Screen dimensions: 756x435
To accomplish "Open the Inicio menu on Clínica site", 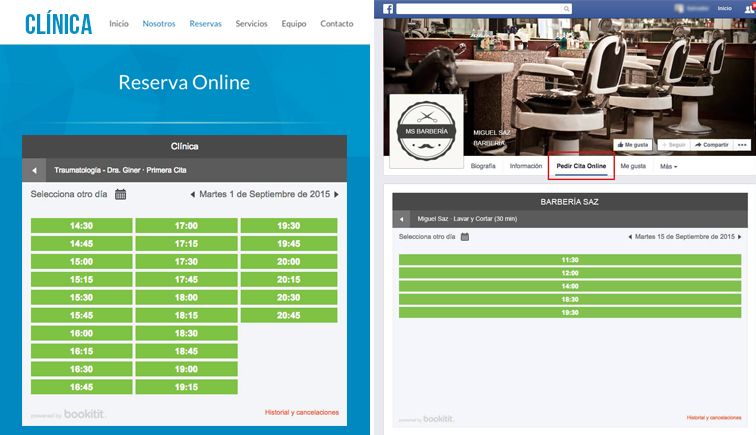I will coord(119,23).
